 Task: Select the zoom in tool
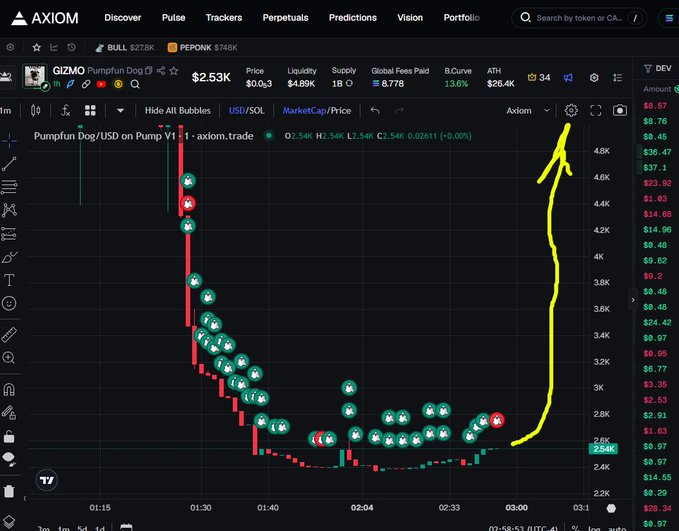(x=9, y=358)
